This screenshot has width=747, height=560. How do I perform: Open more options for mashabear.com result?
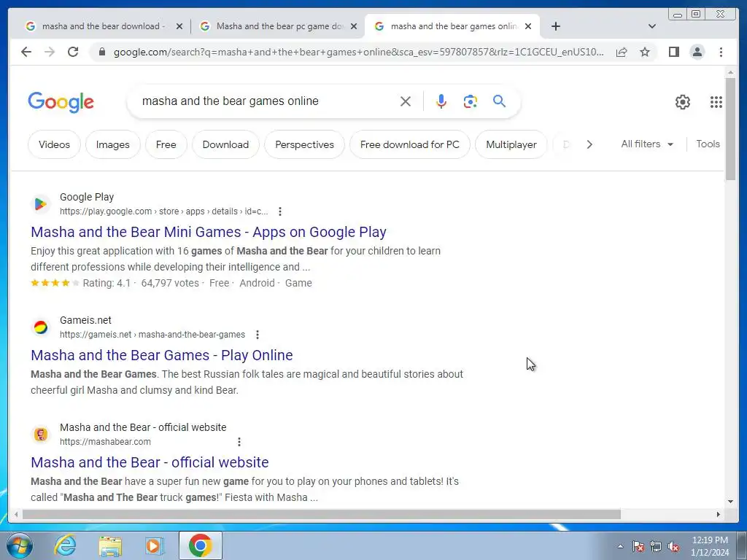[x=239, y=442]
